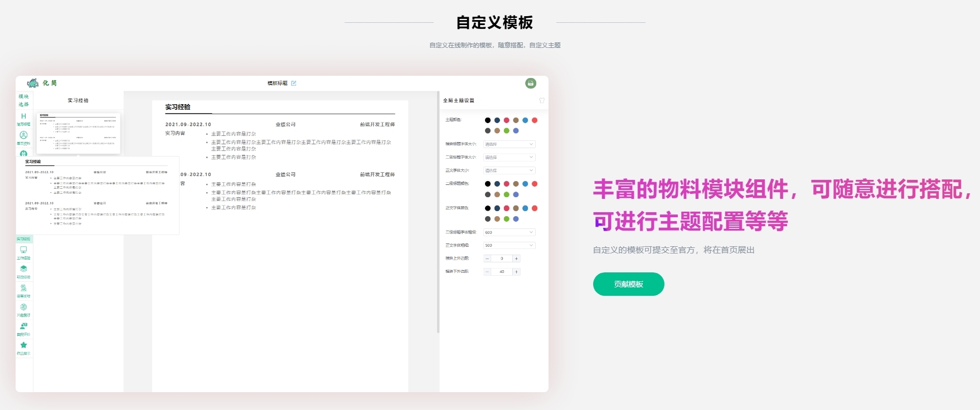This screenshot has height=410, width=980.
Task: Select the 兴趣爱好 basketball module icon
Action: (23, 307)
